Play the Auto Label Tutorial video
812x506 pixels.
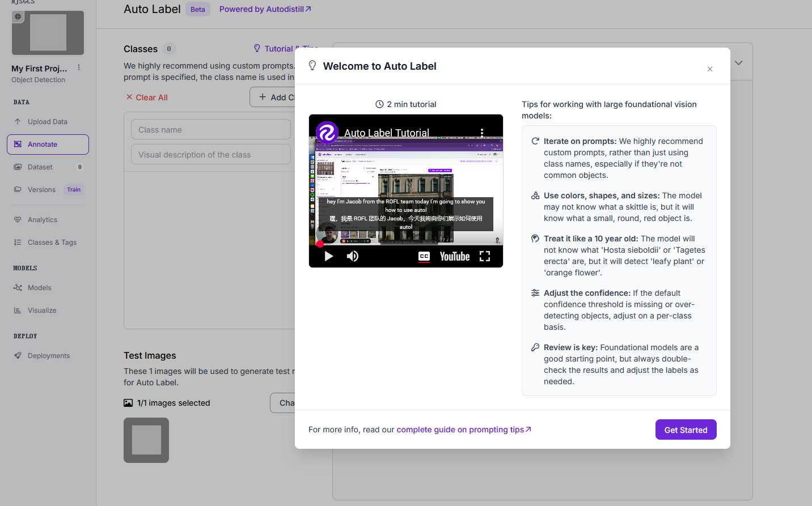(328, 256)
